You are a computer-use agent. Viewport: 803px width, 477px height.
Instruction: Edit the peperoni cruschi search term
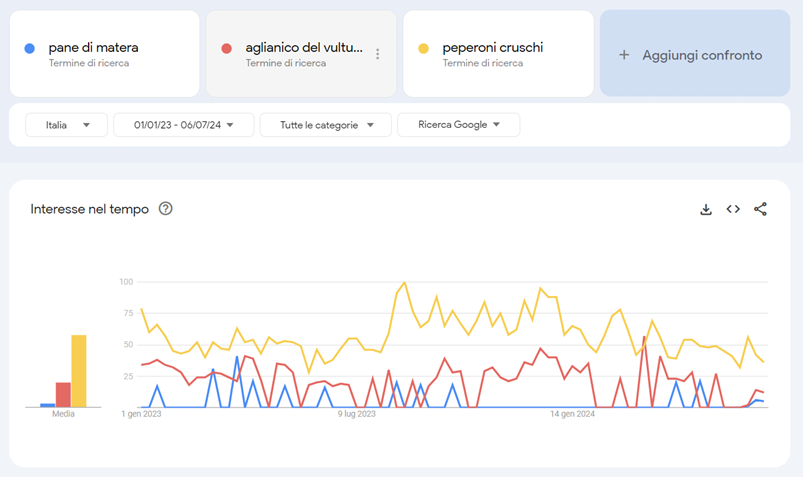[493, 48]
